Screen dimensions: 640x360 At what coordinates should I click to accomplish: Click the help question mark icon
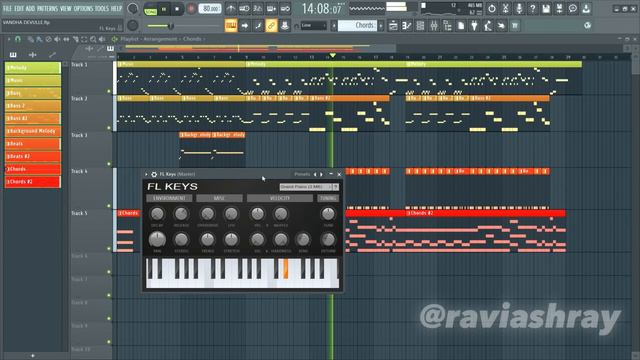point(532,9)
